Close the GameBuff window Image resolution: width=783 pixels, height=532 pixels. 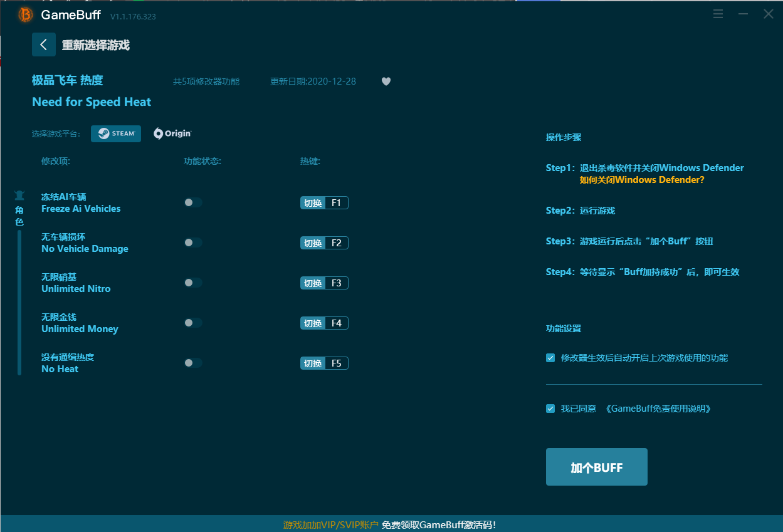click(x=769, y=14)
